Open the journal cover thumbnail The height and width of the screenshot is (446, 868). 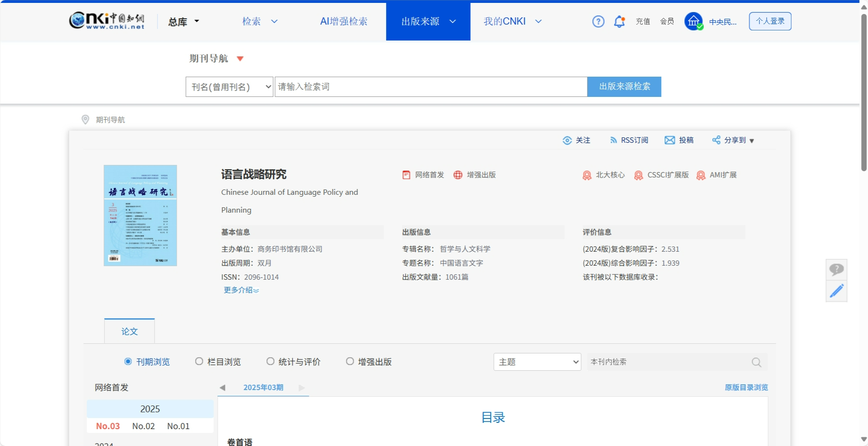coord(140,216)
